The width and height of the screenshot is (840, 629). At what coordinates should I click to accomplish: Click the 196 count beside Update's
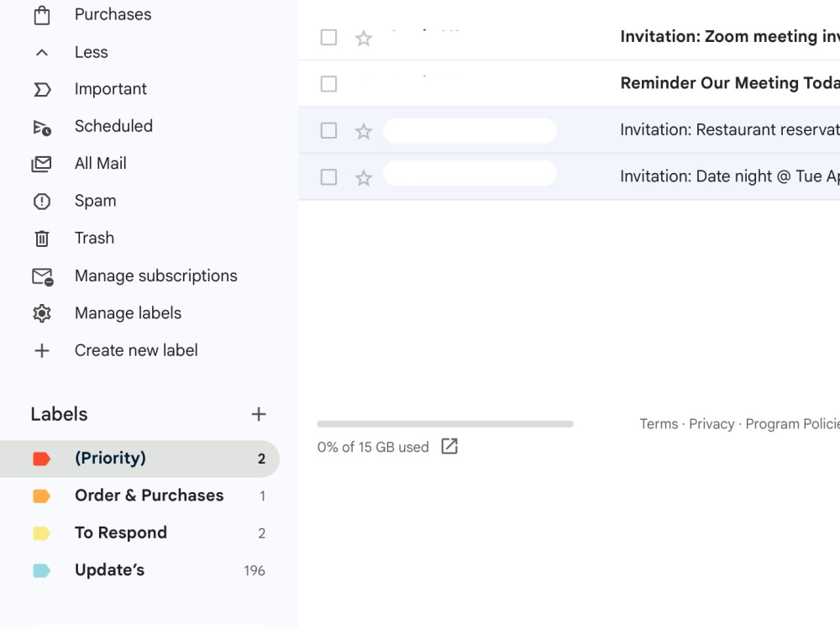[x=255, y=570]
